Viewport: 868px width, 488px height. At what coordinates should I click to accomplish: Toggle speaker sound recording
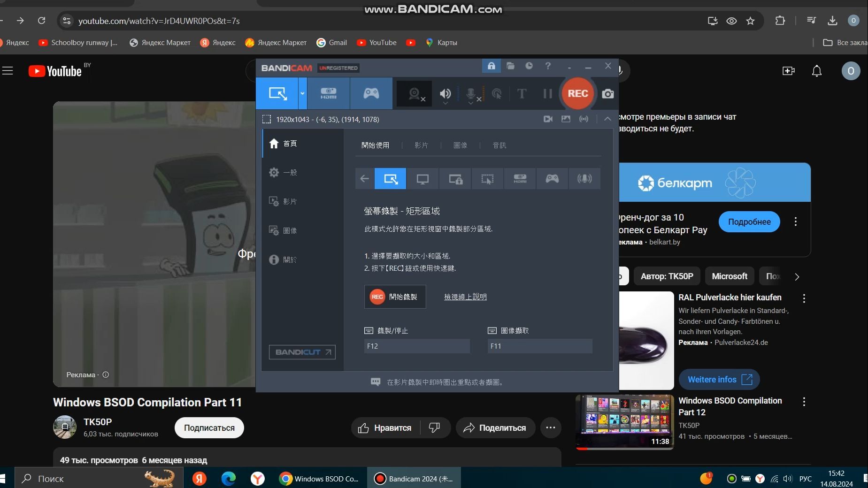point(445,94)
